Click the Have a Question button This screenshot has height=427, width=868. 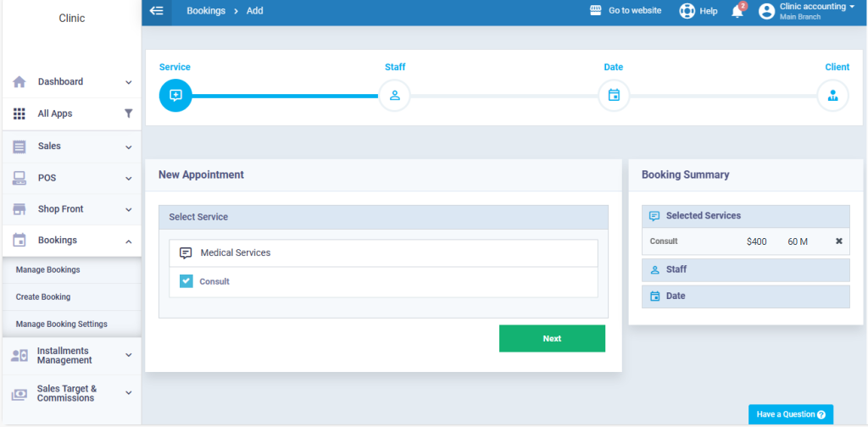pyautogui.click(x=790, y=414)
